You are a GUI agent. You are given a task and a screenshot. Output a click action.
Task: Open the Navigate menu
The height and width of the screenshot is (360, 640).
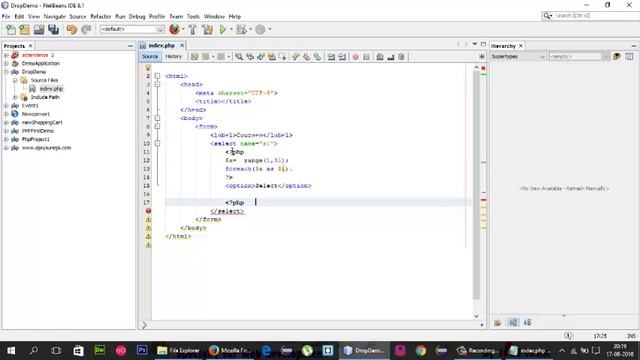point(55,16)
